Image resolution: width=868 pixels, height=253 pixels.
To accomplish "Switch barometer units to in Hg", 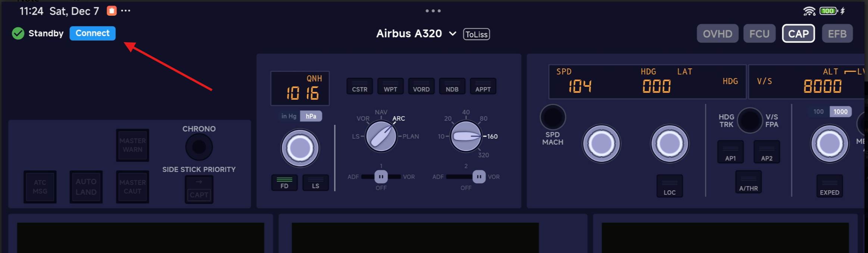I will [289, 116].
